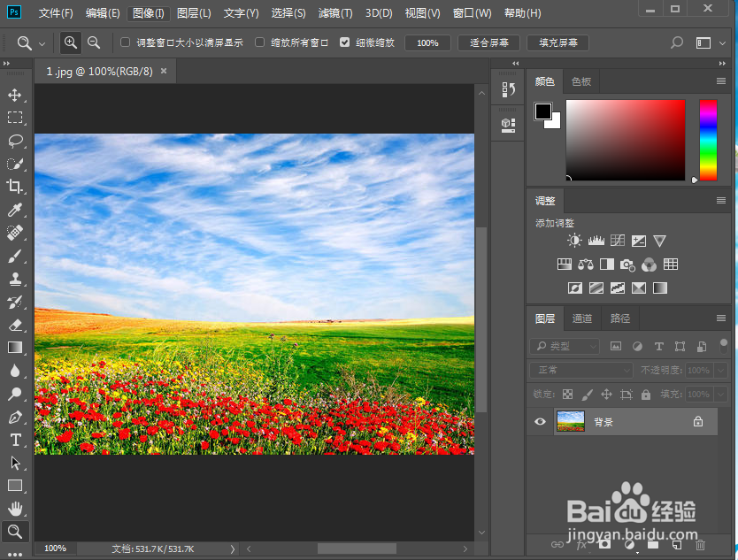
Task: Switch to the 色板 tab
Action: (581, 81)
